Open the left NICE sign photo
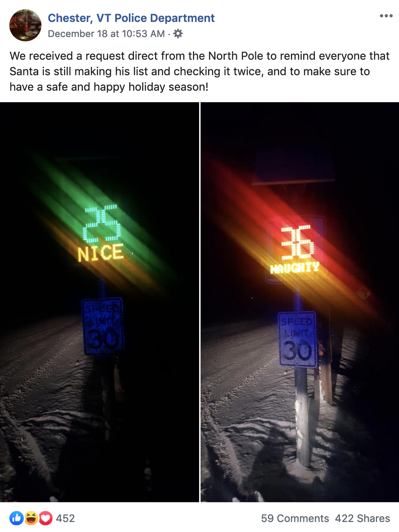The image size is (399, 532). (x=99, y=302)
